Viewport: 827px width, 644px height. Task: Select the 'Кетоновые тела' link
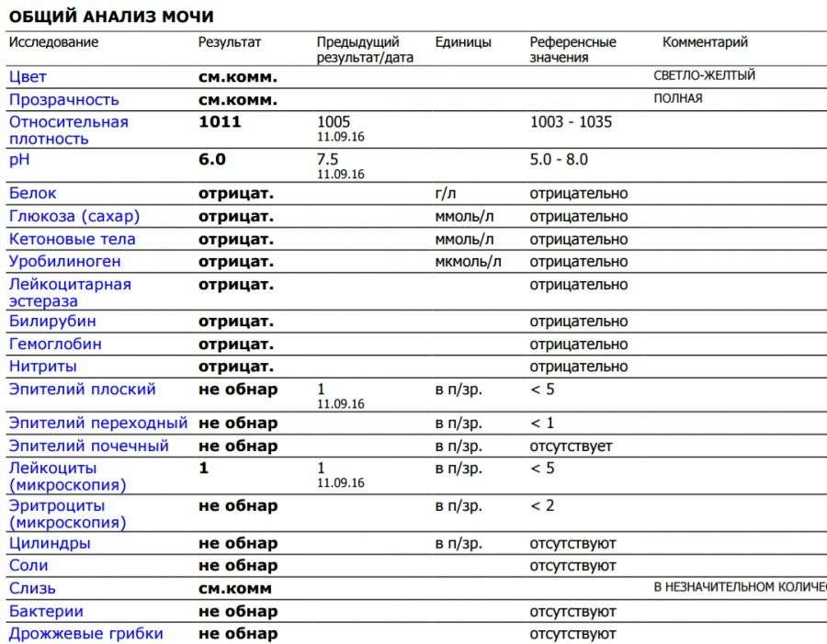72,240
